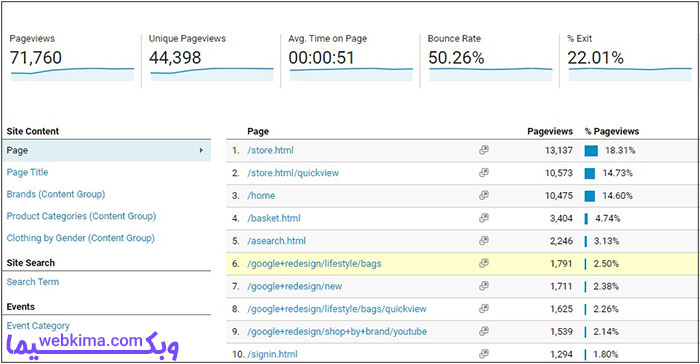Click pageviews value 10,573
The height and width of the screenshot is (364, 700).
point(558,173)
